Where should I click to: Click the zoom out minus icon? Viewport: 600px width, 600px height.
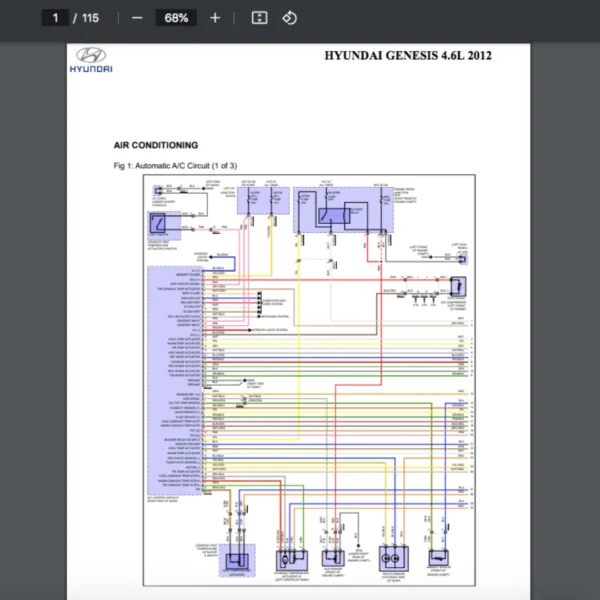click(x=137, y=18)
